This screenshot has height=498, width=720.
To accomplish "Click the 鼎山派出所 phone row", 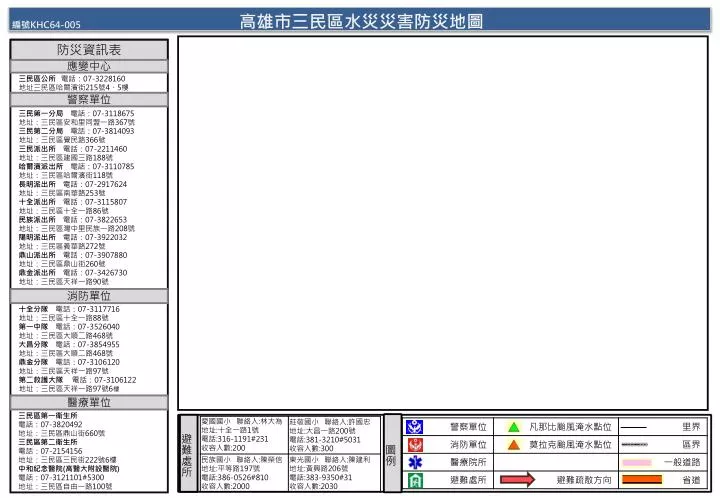I will tap(73, 255).
